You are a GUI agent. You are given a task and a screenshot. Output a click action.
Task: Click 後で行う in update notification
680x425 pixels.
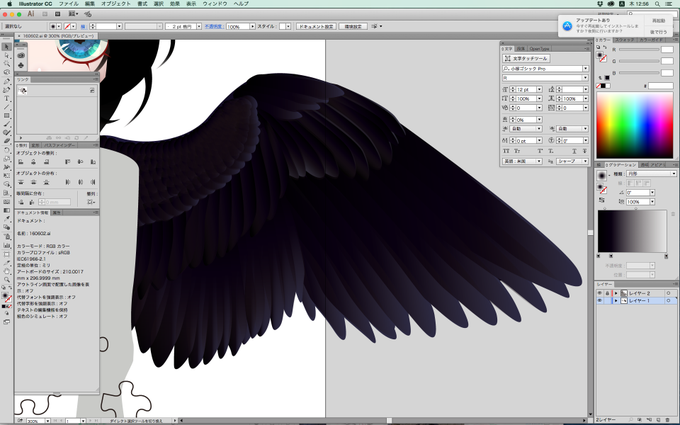[x=658, y=32]
